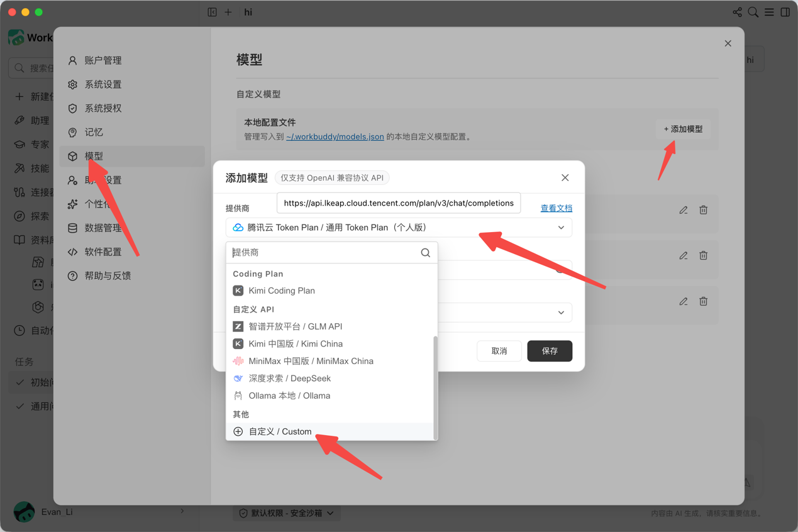Open Evan_Li account entry at bottom
This screenshot has width=798, height=532.
[101, 512]
